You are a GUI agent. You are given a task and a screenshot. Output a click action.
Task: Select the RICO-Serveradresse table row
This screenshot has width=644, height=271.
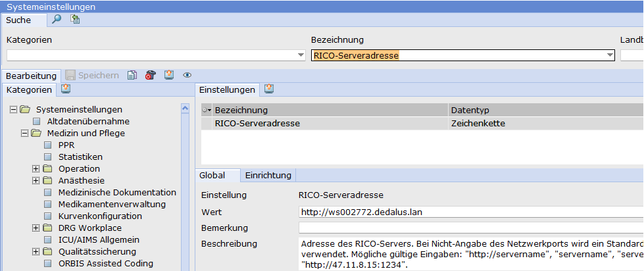[x=422, y=124]
